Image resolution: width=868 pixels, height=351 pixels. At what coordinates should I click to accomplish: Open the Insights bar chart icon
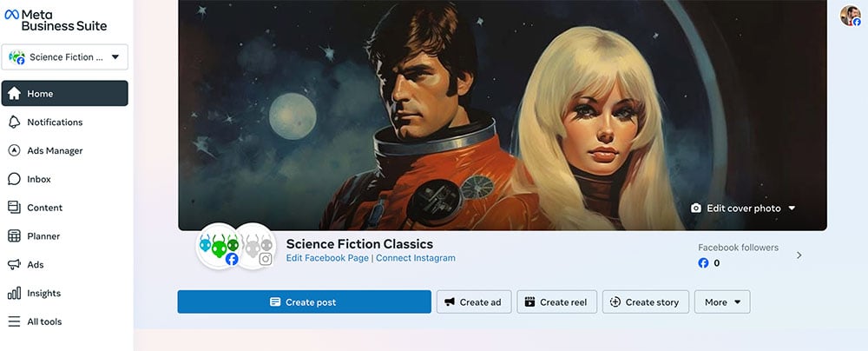(x=14, y=294)
